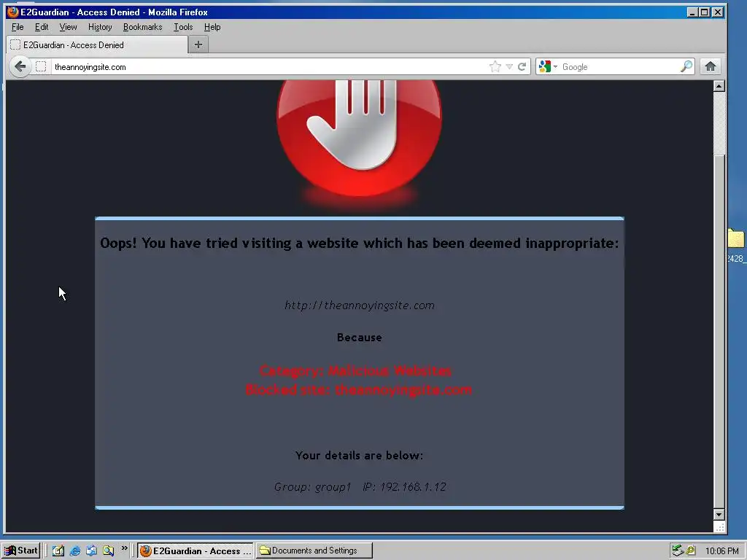Go to the Firefox home page
This screenshot has height=560, width=747.
(x=711, y=66)
